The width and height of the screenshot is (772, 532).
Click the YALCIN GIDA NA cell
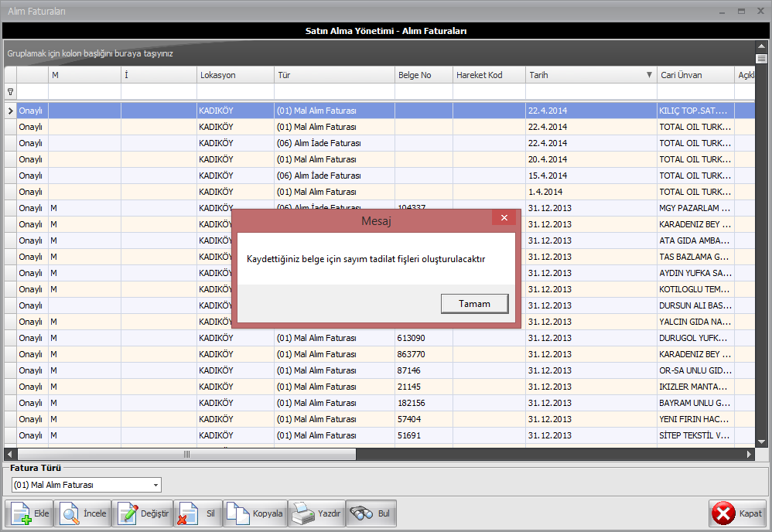click(x=695, y=322)
